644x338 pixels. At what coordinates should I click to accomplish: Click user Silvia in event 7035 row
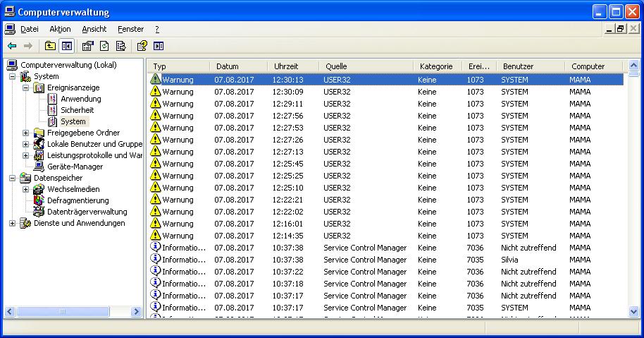509,260
